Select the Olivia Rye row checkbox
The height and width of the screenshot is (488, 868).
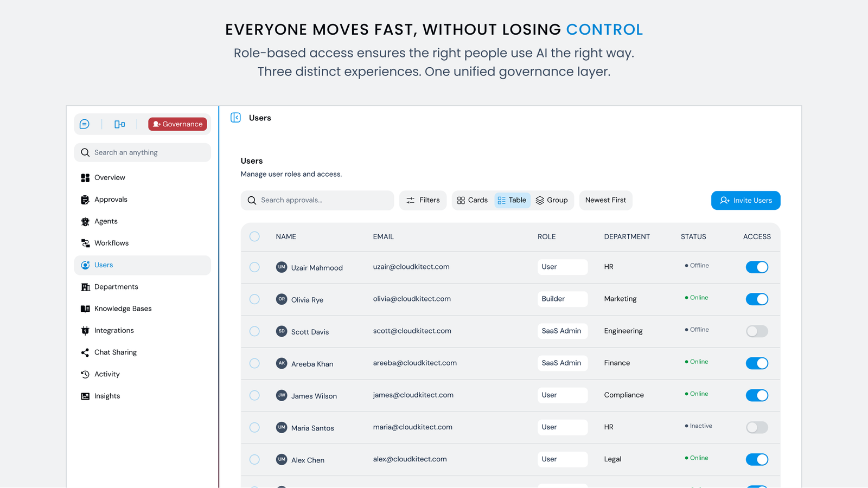(x=254, y=299)
